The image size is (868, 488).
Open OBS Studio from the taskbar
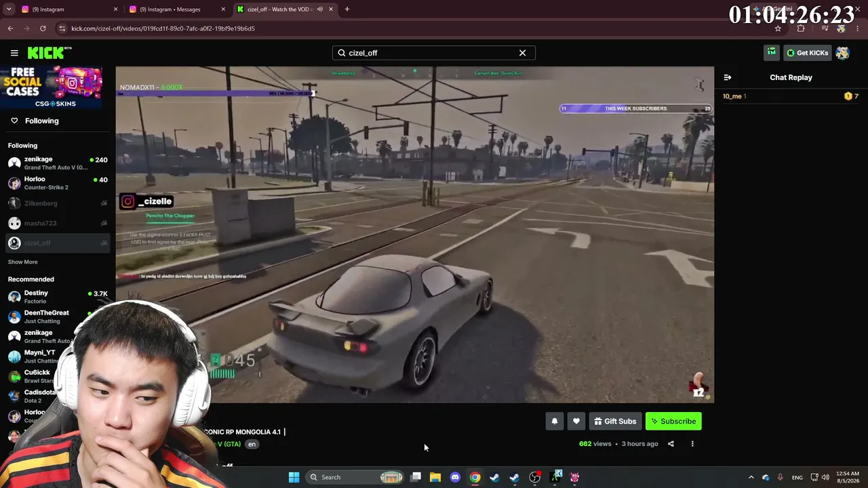click(x=534, y=477)
